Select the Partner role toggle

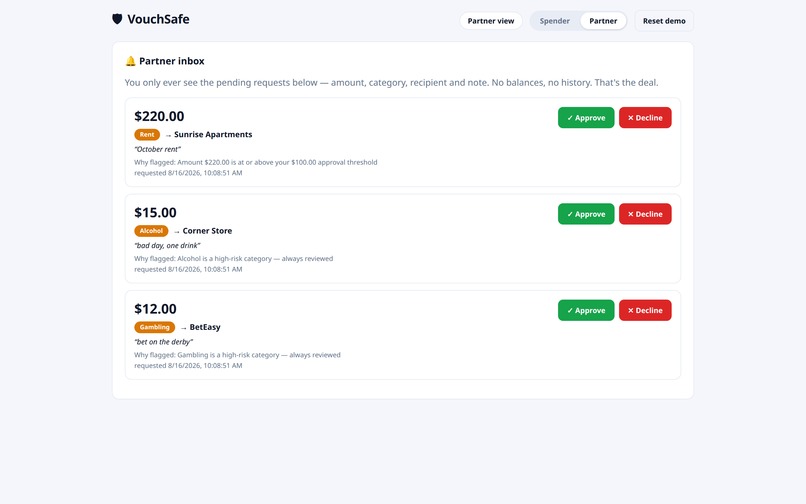point(603,21)
